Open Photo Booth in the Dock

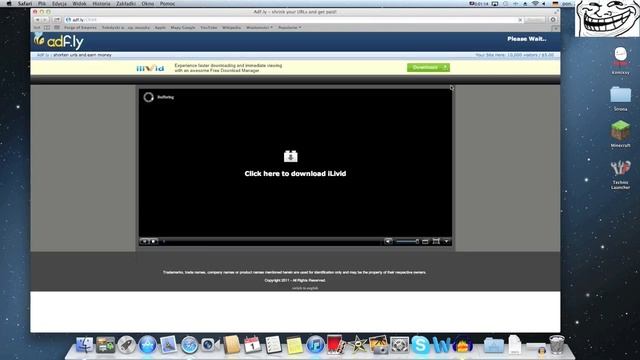336,345
